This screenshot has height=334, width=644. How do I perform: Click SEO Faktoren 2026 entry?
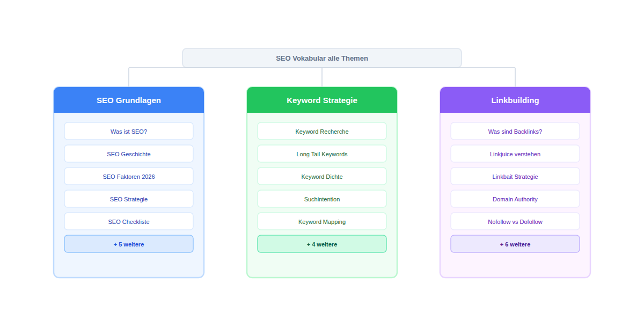[129, 177]
